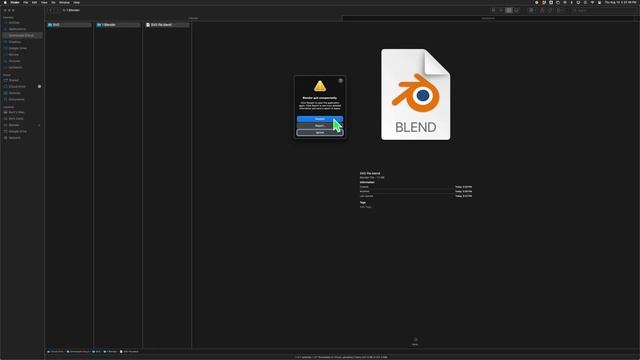Image resolution: width=640 pixels, height=360 pixels.
Task: Click the date and time in menu bar
Action: (620, 2)
